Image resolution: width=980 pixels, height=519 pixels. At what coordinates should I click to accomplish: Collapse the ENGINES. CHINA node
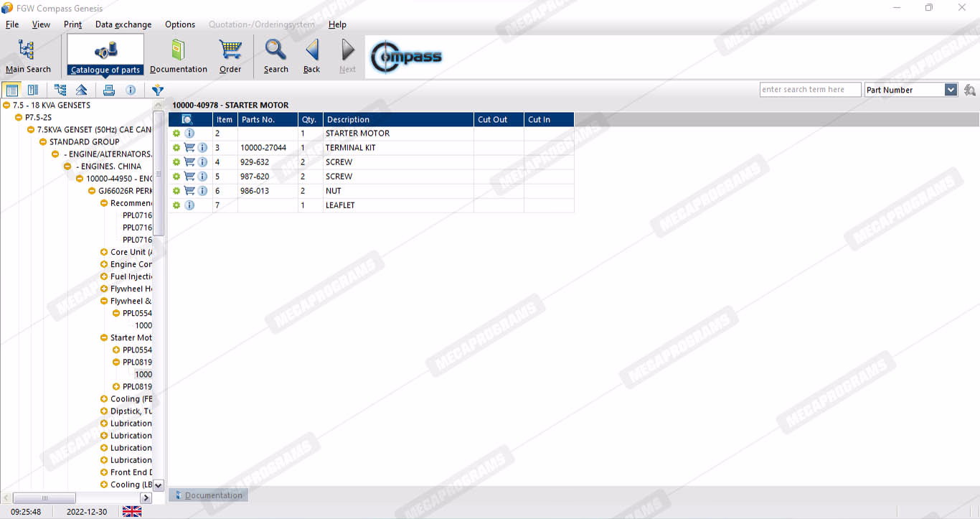[67, 167]
